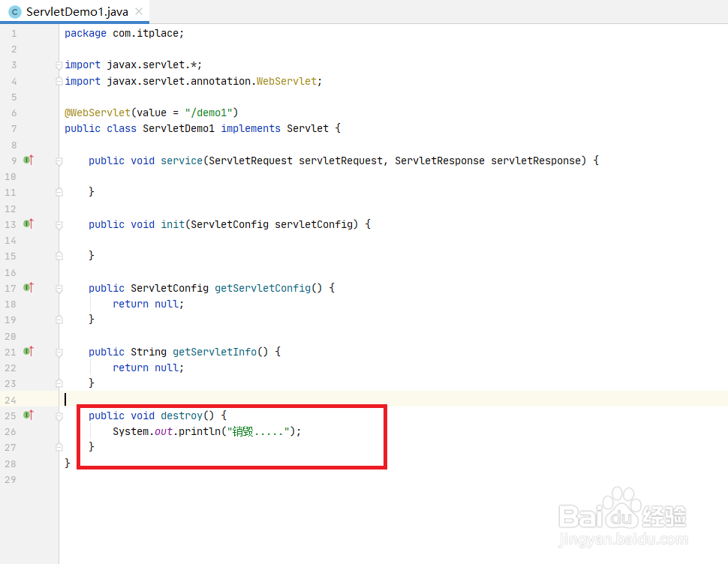The height and width of the screenshot is (564, 728).
Task: Click implements-method gutter icon on line 9
Action: coord(29,160)
